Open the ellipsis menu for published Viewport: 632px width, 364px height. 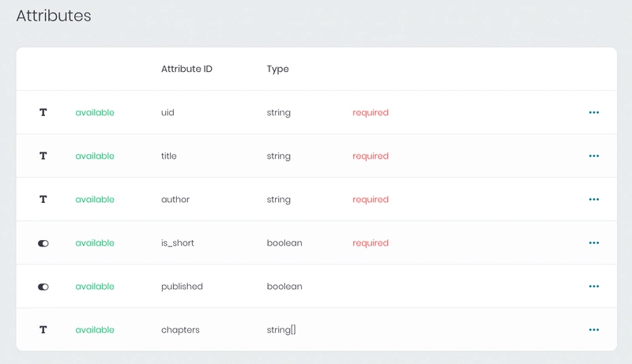click(x=594, y=287)
